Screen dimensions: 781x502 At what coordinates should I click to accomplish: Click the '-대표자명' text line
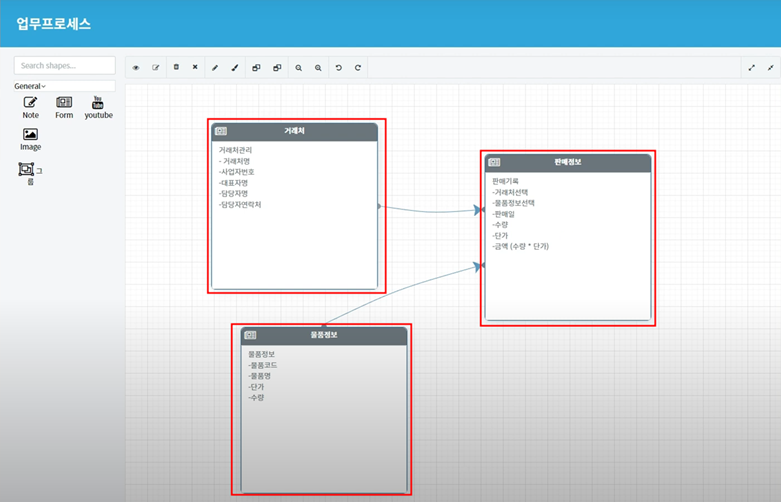234,183
